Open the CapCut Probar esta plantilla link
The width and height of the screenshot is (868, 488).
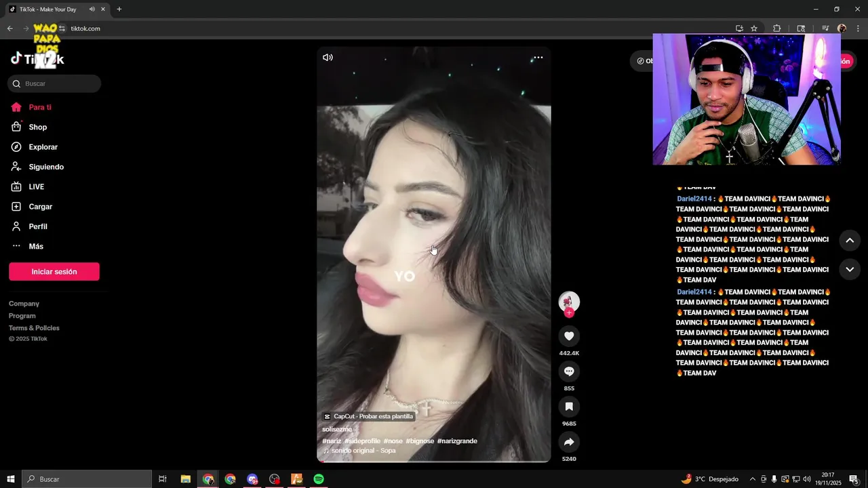[368, 416]
